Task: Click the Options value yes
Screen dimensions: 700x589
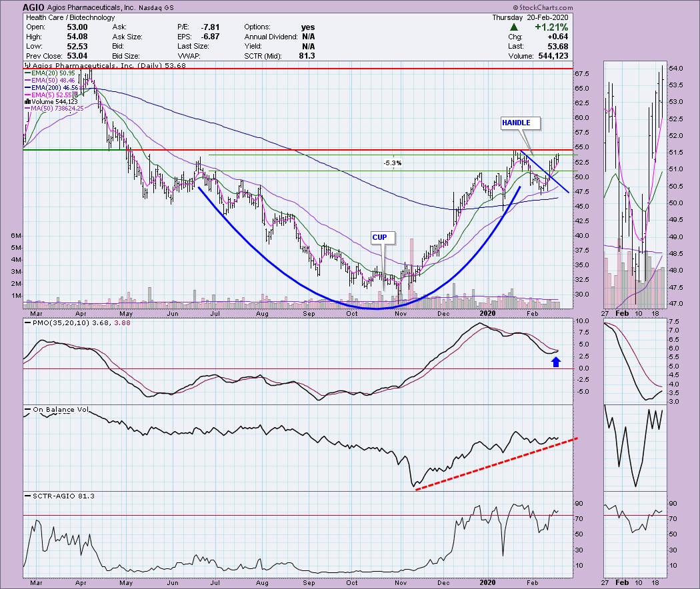Action: click(x=307, y=27)
